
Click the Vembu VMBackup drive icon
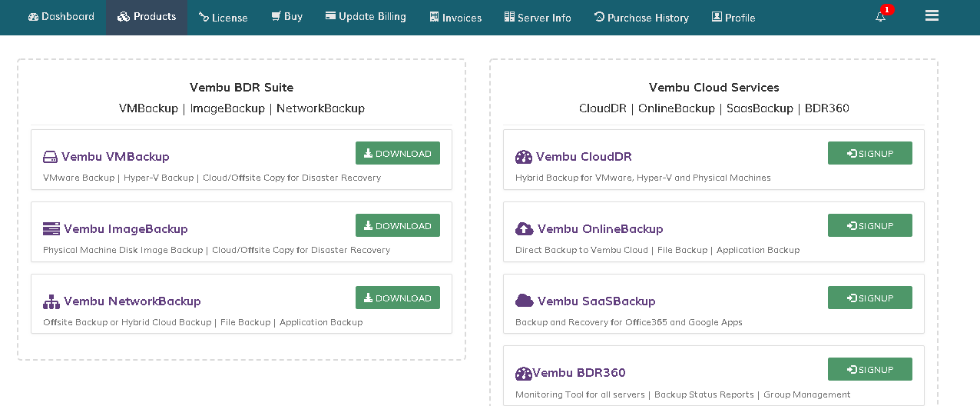pos(50,157)
